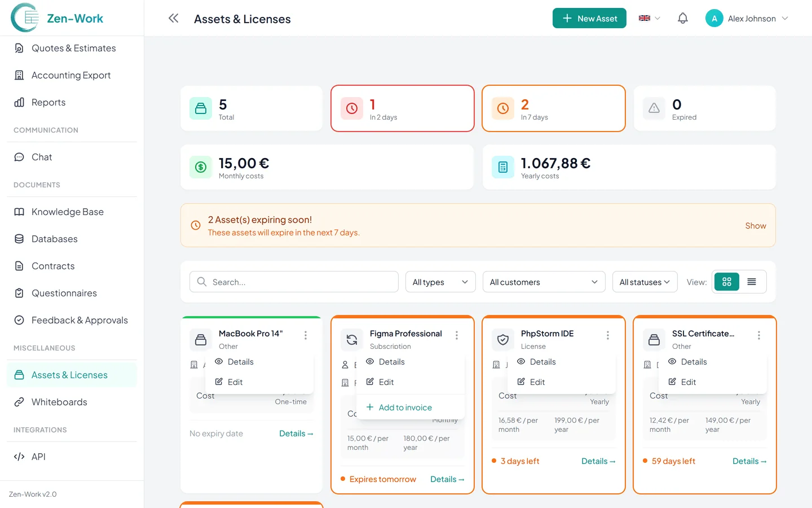Open the notifications bell

(682, 18)
